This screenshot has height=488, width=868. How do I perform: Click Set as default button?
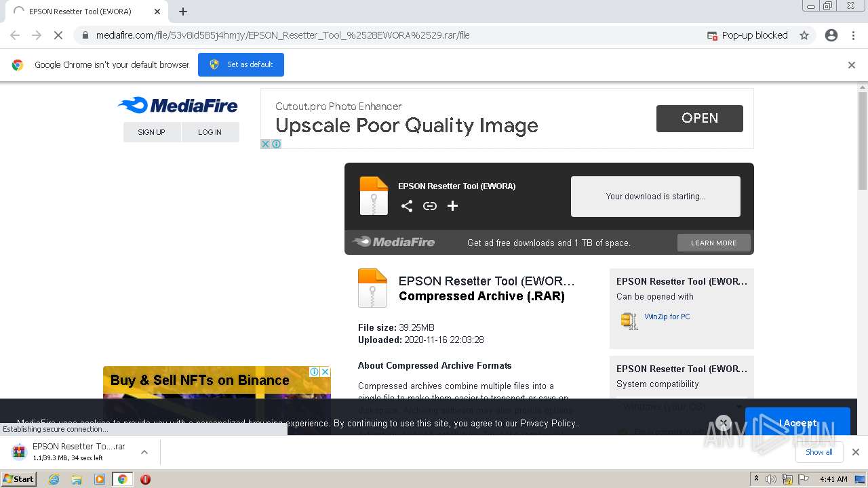(x=241, y=65)
